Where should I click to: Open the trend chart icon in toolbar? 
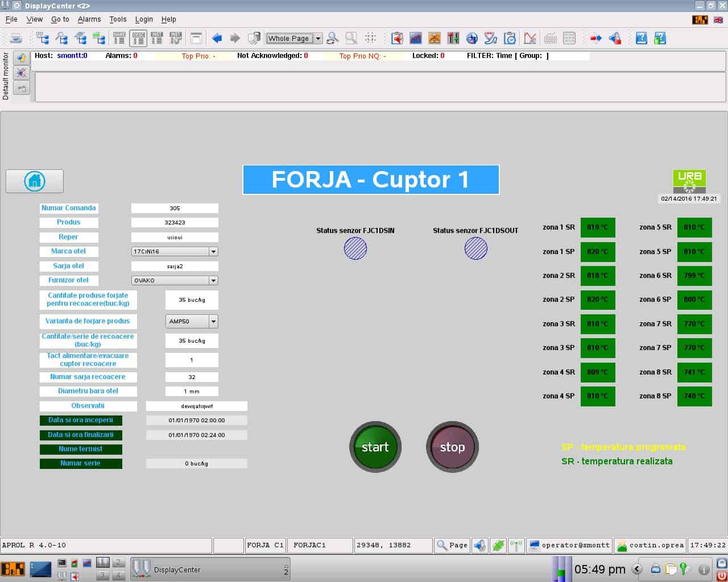[416, 38]
